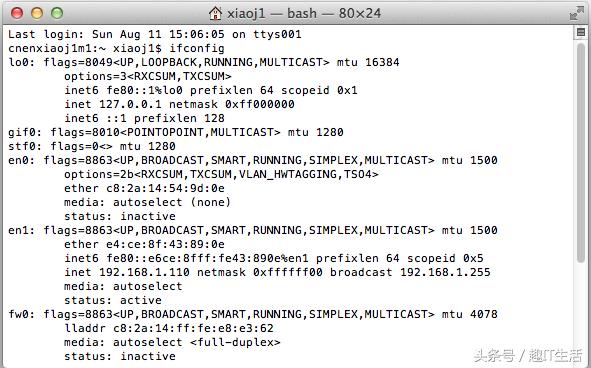
Task: Click the ifconfig command text
Action: pos(196,48)
